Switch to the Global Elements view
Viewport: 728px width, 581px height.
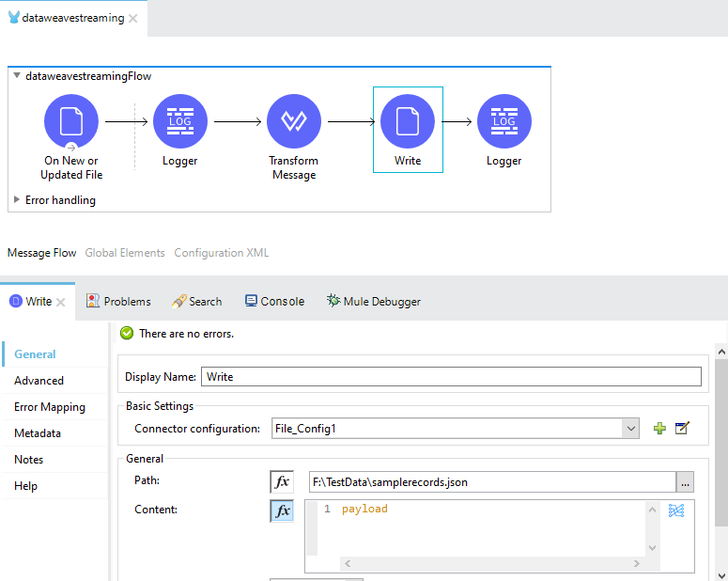(x=125, y=253)
